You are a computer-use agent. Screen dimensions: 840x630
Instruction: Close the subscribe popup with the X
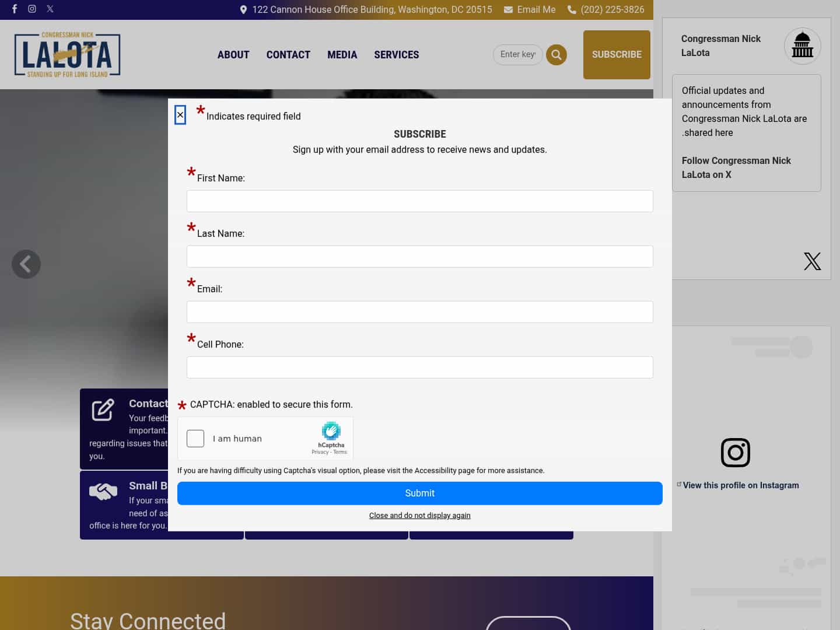coord(180,115)
